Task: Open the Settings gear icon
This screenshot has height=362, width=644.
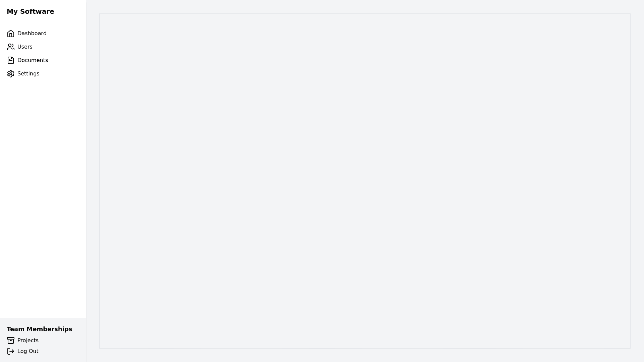Action: (x=11, y=74)
